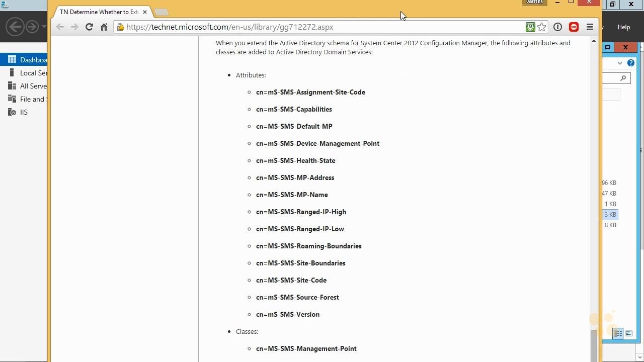644x362 pixels.
Task: Open the circular info extension icon
Action: 557,27
